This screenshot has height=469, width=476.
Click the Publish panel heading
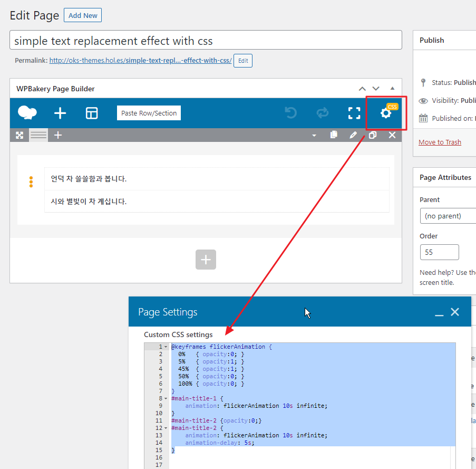tap(432, 40)
